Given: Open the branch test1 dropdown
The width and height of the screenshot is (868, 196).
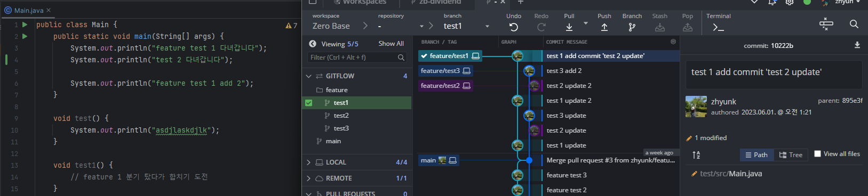Looking at the screenshot, I should pos(487,26).
